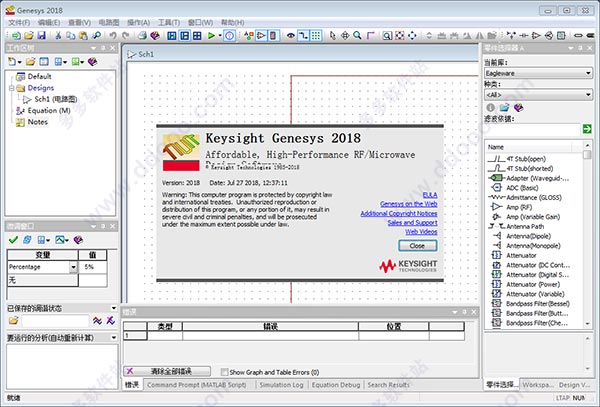Click the filter-by text input field
The image size is (600, 407).
click(x=533, y=129)
